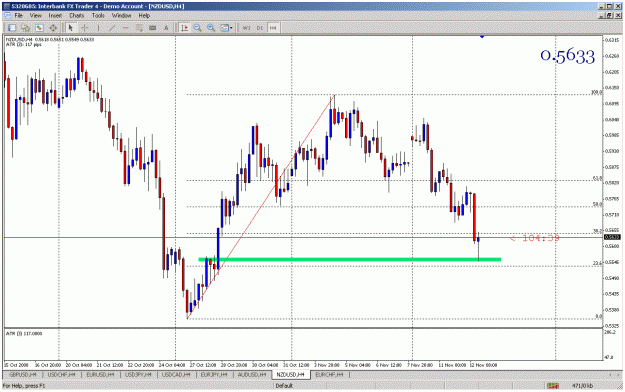Select the Vertical Line tool

(x=98, y=28)
